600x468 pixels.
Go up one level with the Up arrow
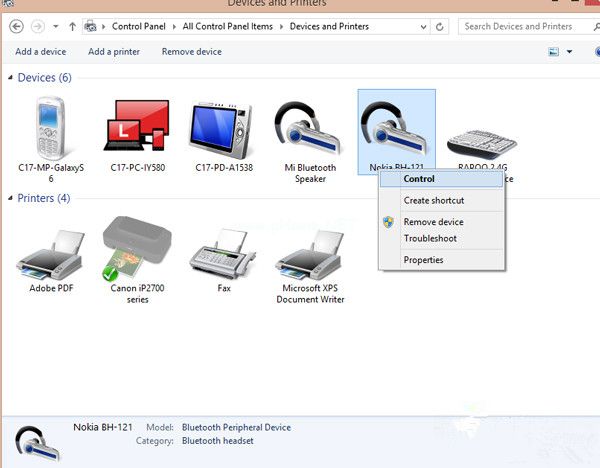tap(72, 27)
